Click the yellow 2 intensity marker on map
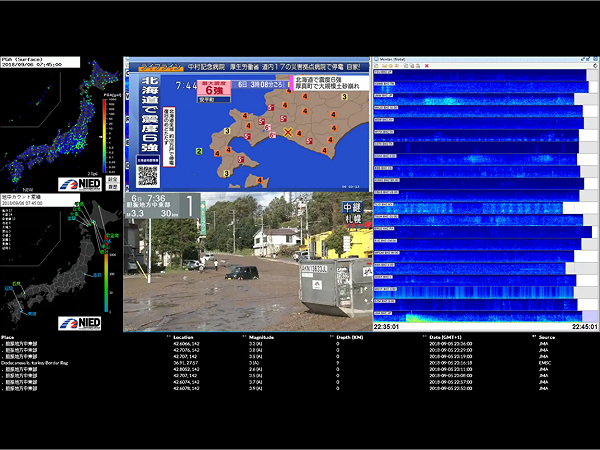This screenshot has height=450, width=600. [x=199, y=151]
